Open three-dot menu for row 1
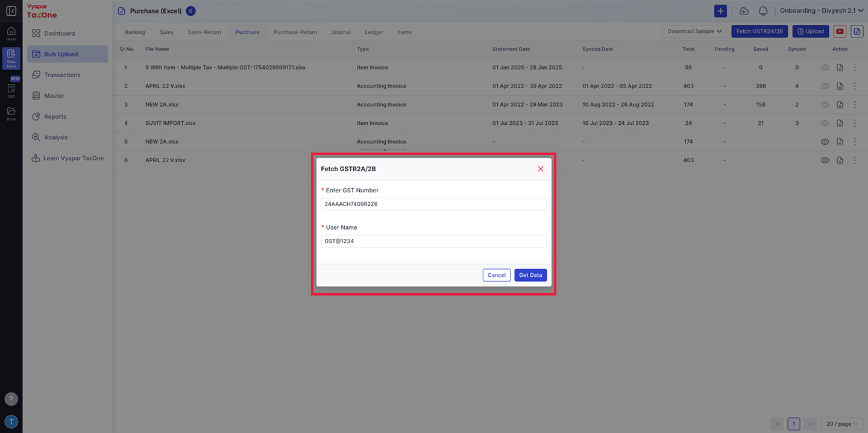Screen dimensions: 868x433 855,68
